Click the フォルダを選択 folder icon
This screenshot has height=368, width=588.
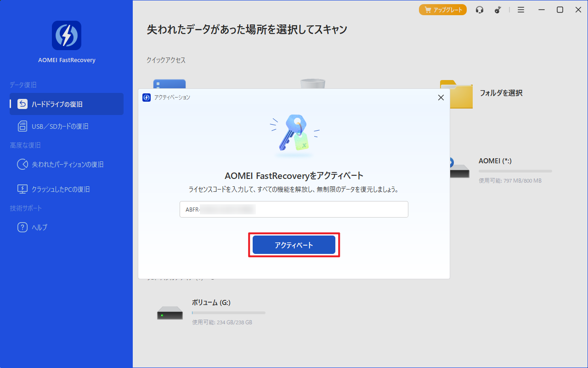pos(456,95)
